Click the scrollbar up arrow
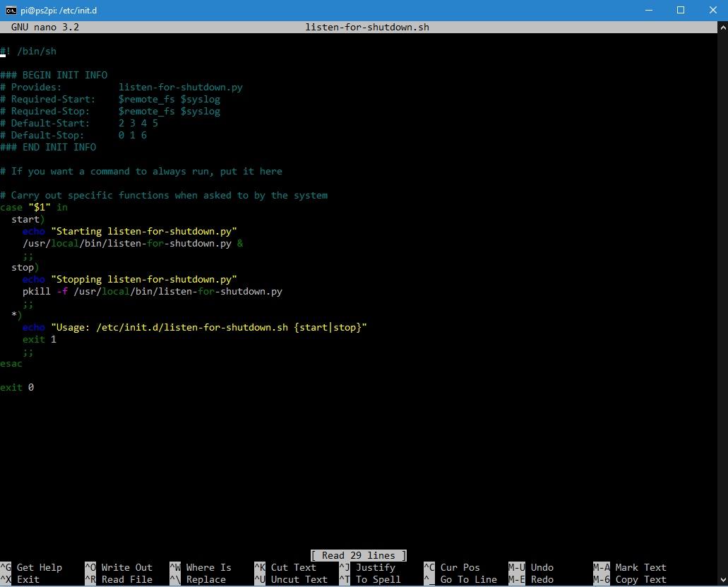Screen dimensions: 728x587 (x=723, y=28)
